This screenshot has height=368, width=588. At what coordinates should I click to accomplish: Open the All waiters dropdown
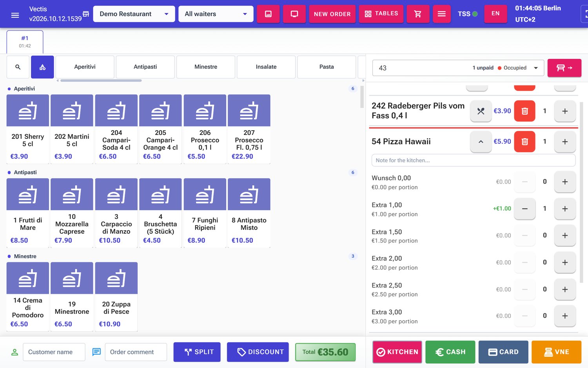[x=216, y=14]
